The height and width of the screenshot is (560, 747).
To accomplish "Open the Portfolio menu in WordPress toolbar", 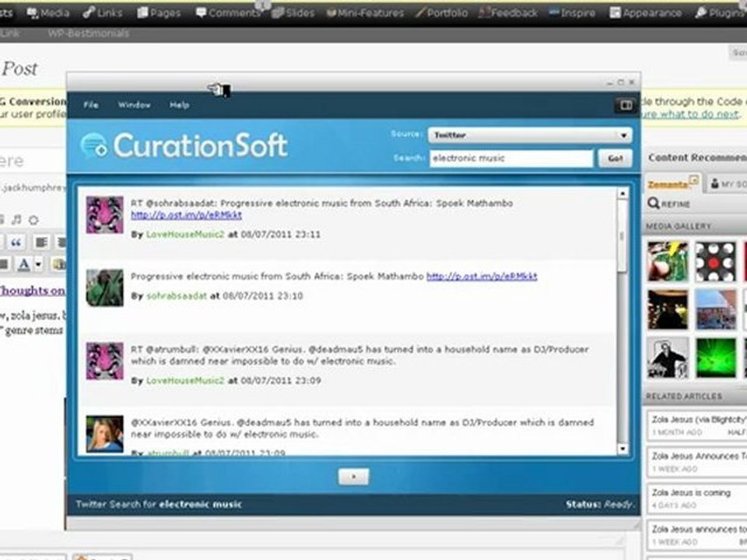I will point(441,13).
